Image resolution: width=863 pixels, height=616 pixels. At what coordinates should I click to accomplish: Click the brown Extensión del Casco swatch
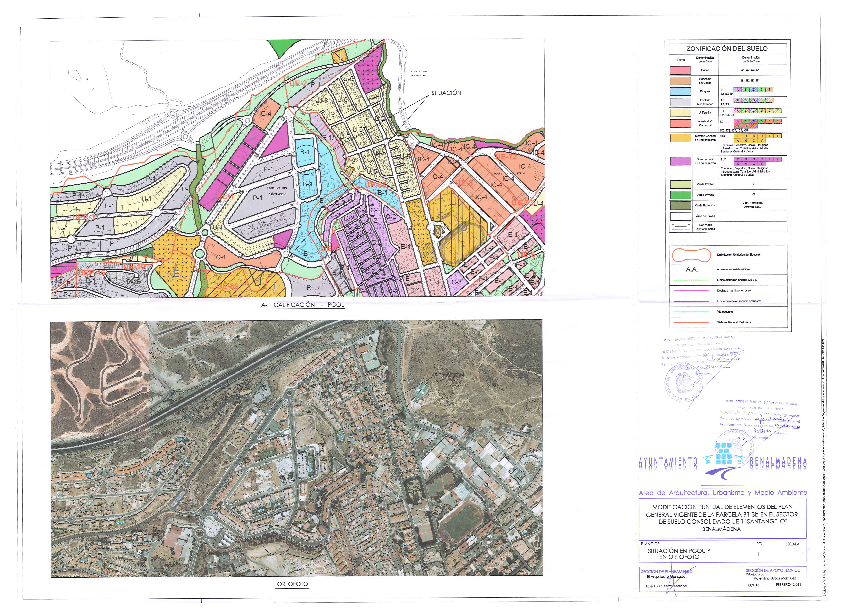pyautogui.click(x=680, y=81)
